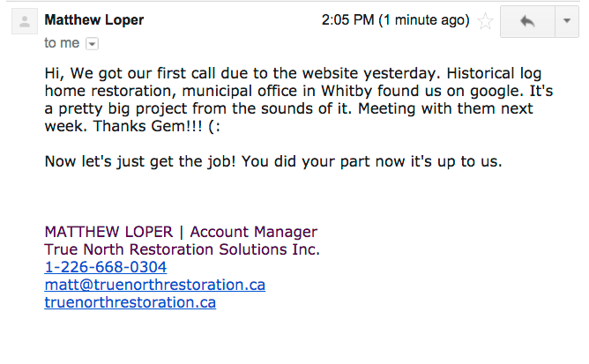Open the matt@truenorthrestoration.ca email link
Image resolution: width=589 pixels, height=364 pixels.
(155, 285)
